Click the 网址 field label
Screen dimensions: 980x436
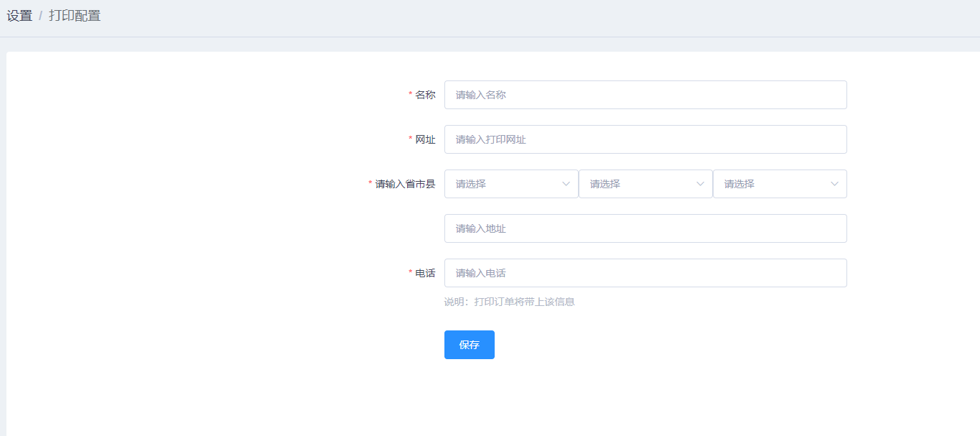pos(425,139)
